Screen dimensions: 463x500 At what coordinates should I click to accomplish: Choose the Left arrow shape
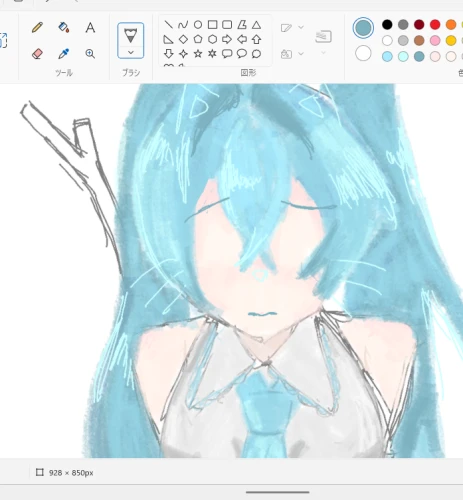[242, 39]
